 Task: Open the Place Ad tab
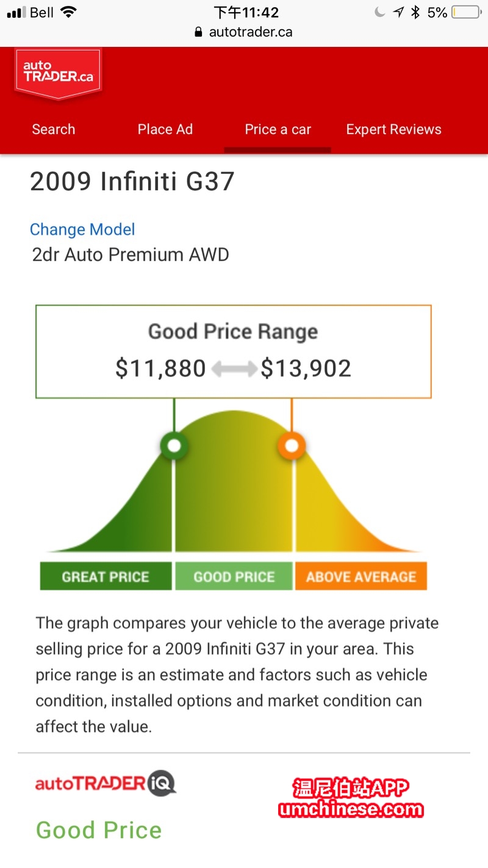coord(165,129)
